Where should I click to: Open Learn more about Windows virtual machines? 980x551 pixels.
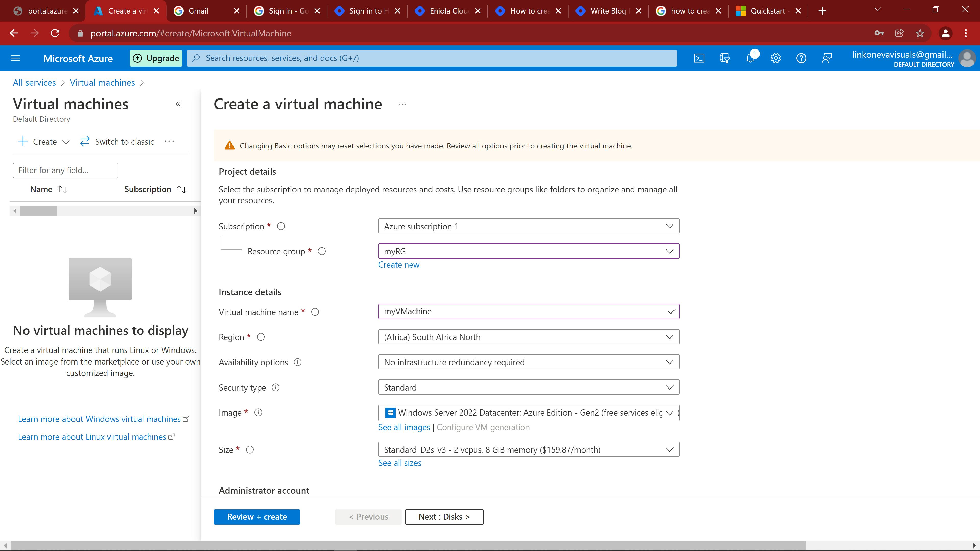pyautogui.click(x=103, y=419)
